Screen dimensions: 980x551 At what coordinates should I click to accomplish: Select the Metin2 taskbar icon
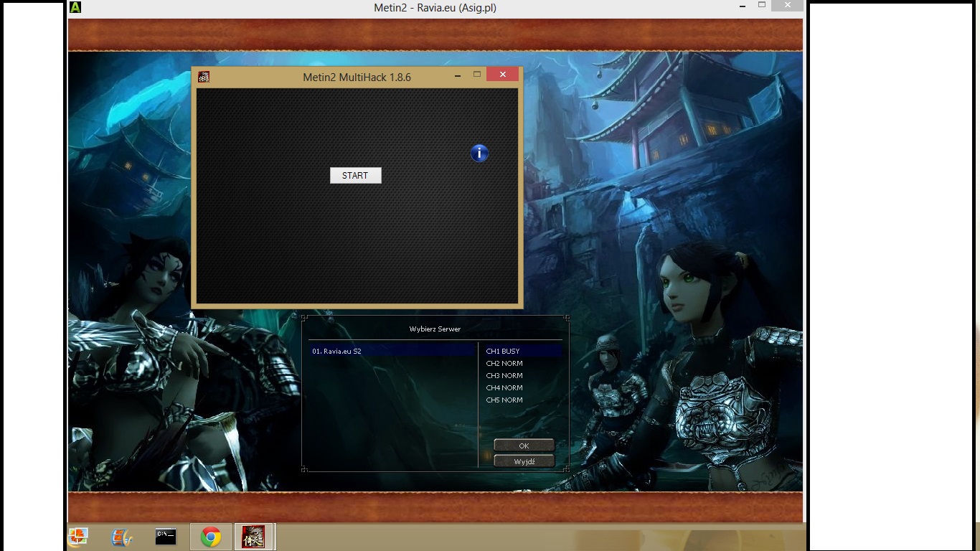253,537
